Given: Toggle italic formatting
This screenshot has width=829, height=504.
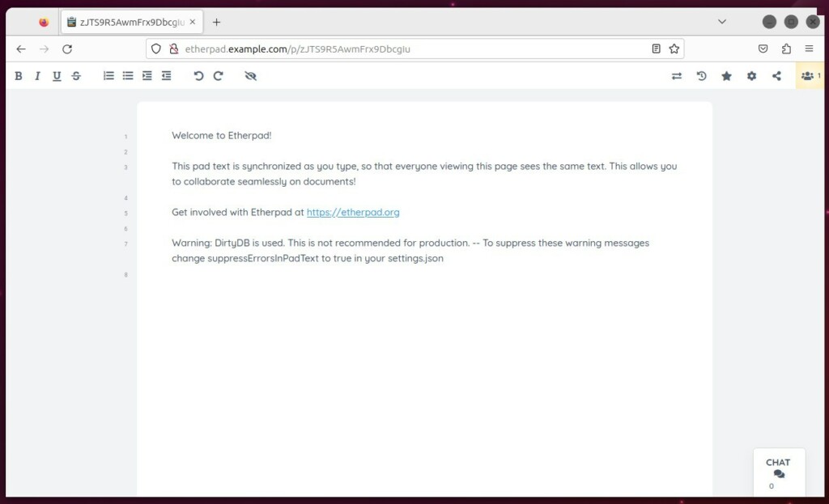Looking at the screenshot, I should [37, 76].
